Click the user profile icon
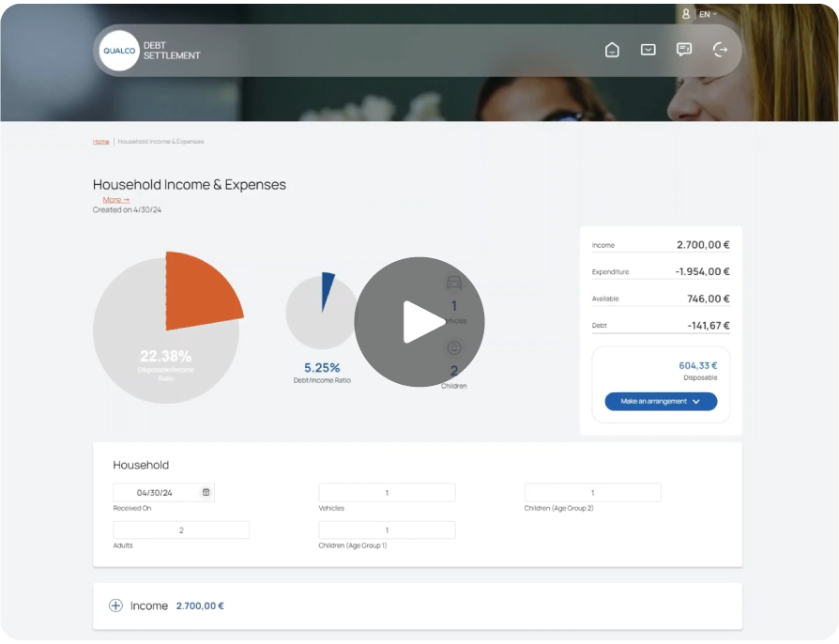 686,14
